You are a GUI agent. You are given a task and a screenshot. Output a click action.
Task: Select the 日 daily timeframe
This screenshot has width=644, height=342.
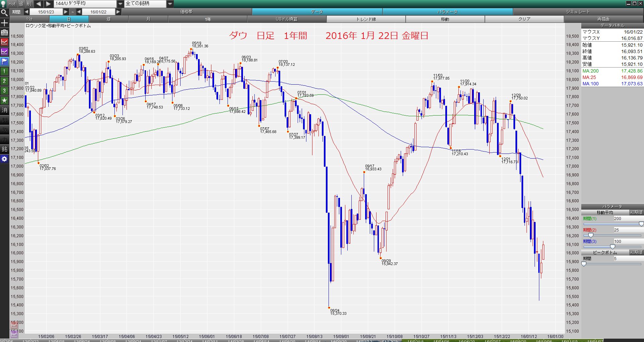[69, 19]
